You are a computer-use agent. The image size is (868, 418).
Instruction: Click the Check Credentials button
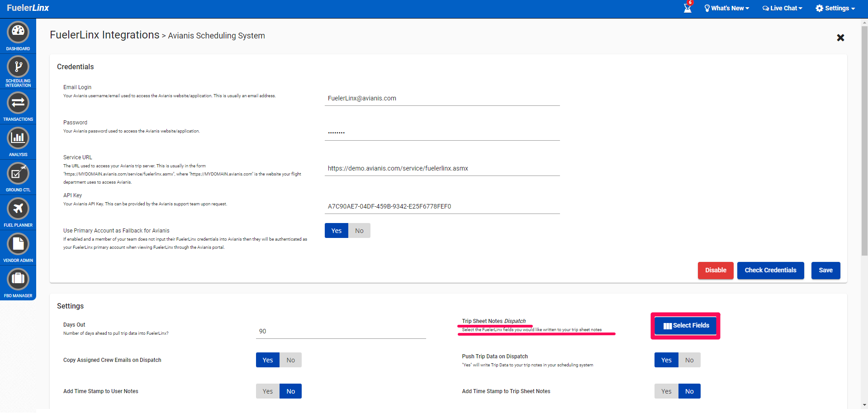(771, 271)
